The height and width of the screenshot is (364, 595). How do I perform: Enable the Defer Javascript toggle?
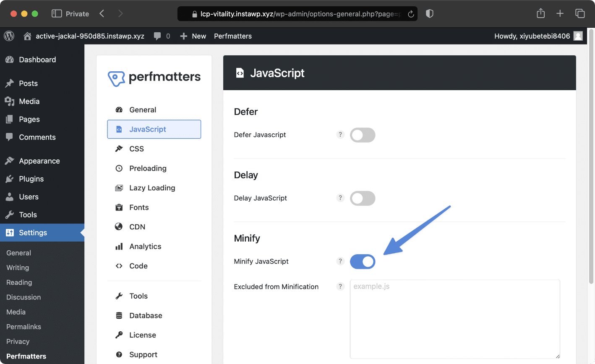pos(363,135)
